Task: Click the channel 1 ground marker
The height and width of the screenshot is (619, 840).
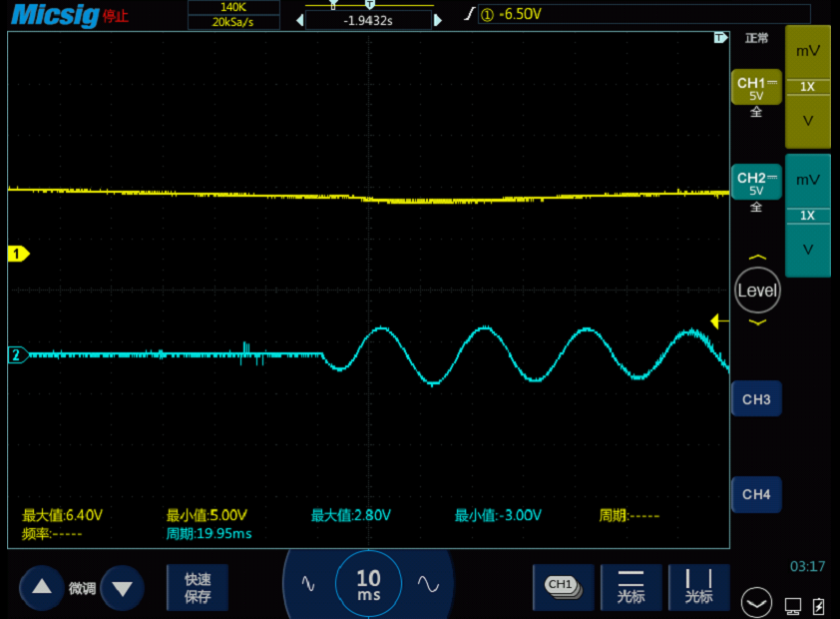Action: click(x=18, y=254)
